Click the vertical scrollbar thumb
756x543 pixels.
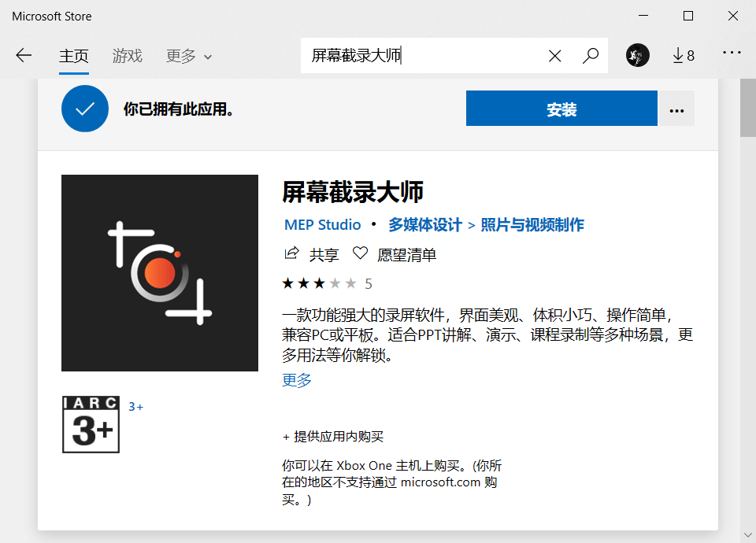(748, 108)
